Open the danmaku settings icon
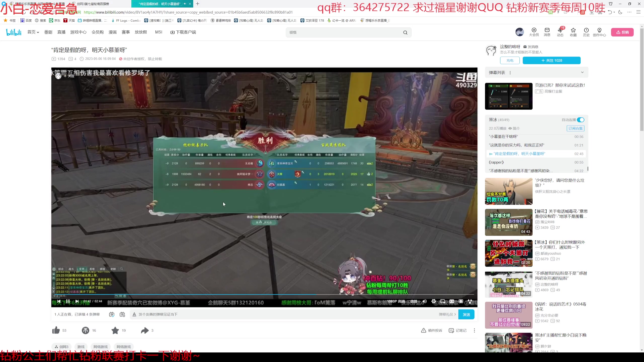This screenshot has width=644, height=362. tap(123, 314)
